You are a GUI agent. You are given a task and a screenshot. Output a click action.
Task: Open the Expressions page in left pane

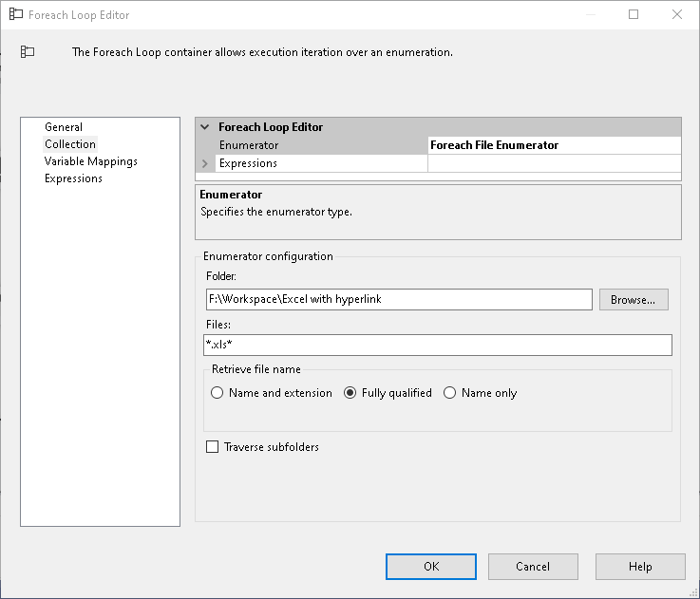73,178
